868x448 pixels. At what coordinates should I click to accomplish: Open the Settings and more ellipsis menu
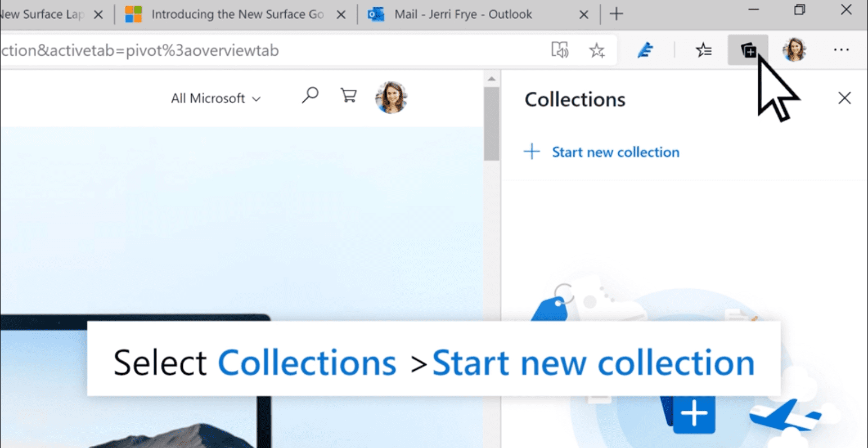click(842, 50)
